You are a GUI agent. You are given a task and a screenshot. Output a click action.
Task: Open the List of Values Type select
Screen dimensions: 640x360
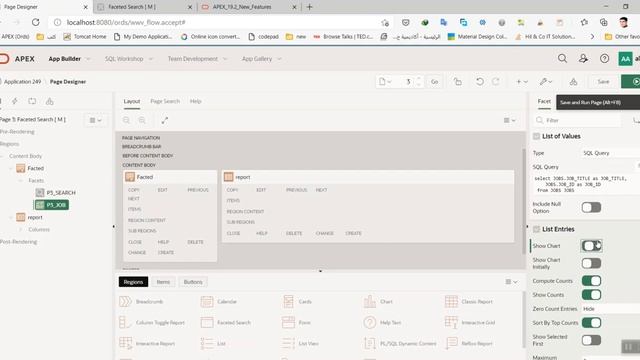point(610,153)
